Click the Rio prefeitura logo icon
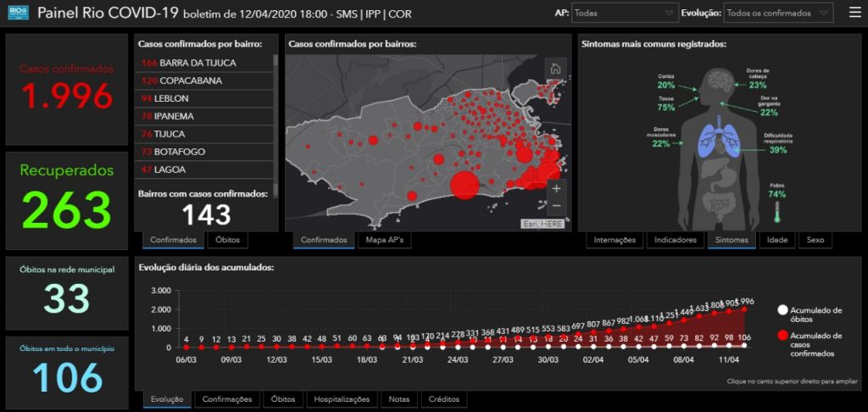The width and height of the screenshot is (868, 412). coord(18,13)
